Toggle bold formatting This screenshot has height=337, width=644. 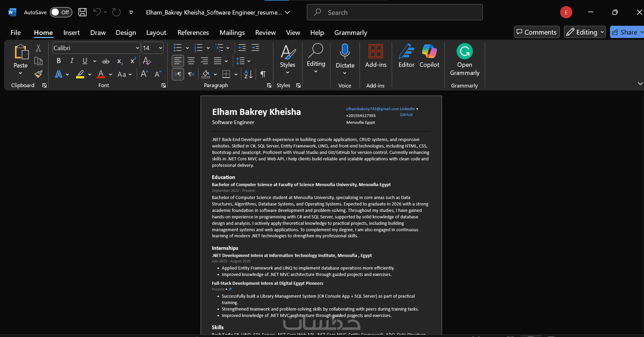[59, 61]
